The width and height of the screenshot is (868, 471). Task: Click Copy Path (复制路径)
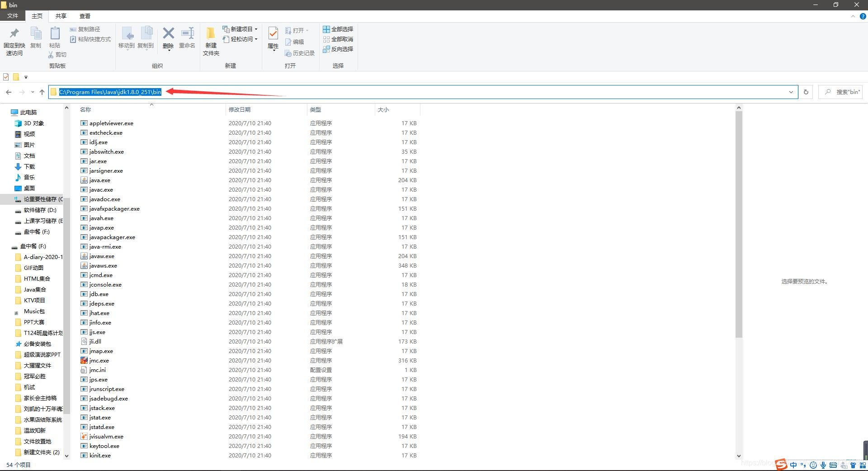tap(85, 29)
